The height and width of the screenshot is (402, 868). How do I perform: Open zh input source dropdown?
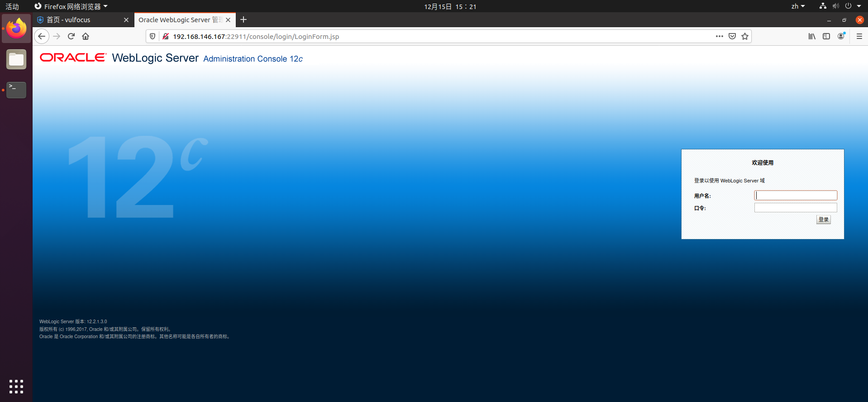coord(798,6)
